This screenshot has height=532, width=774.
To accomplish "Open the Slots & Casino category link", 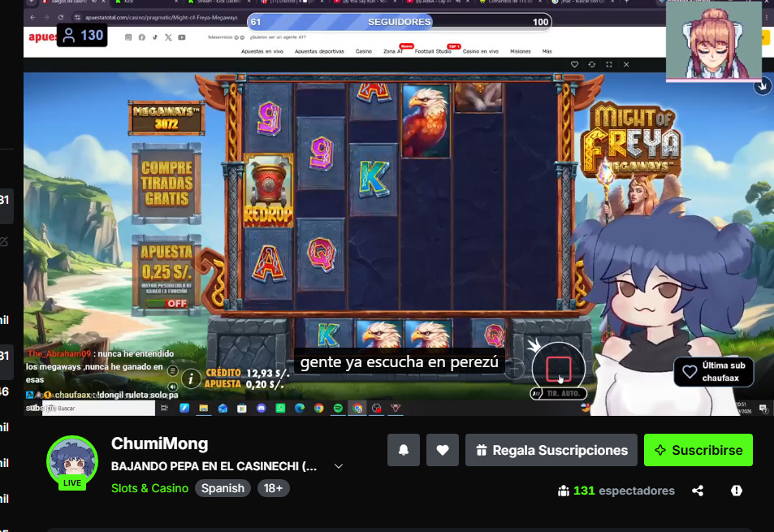I will point(149,488).
